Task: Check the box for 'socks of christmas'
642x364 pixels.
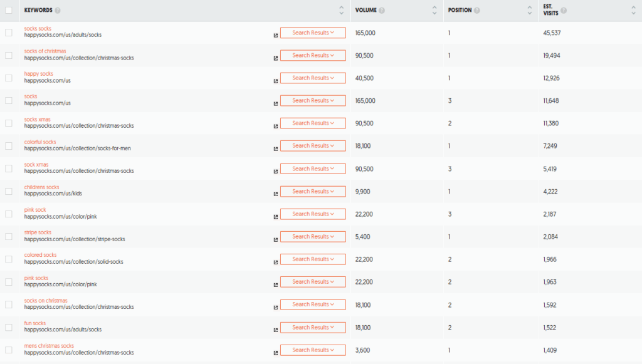Action: 9,55
